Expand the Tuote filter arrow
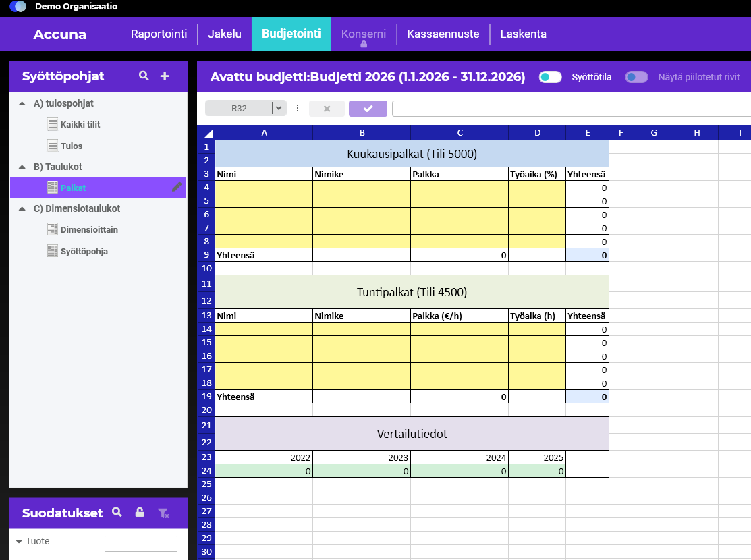The width and height of the screenshot is (751, 560). [19, 541]
